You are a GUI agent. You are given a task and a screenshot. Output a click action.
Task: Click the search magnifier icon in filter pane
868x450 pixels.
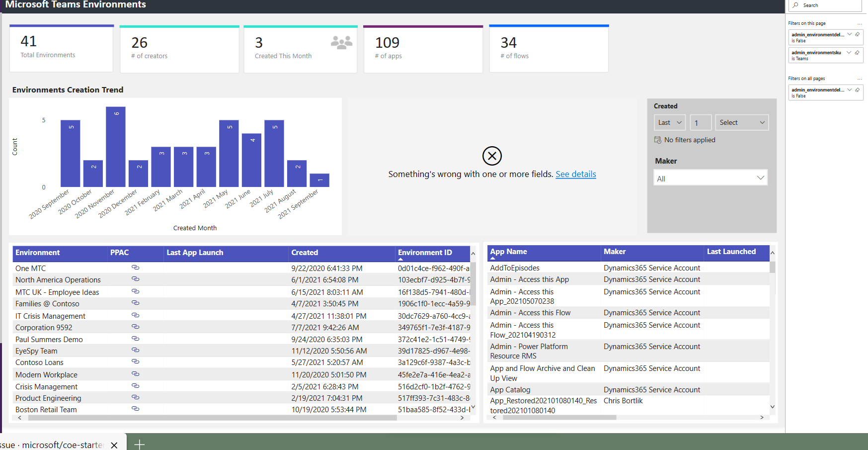pyautogui.click(x=795, y=5)
